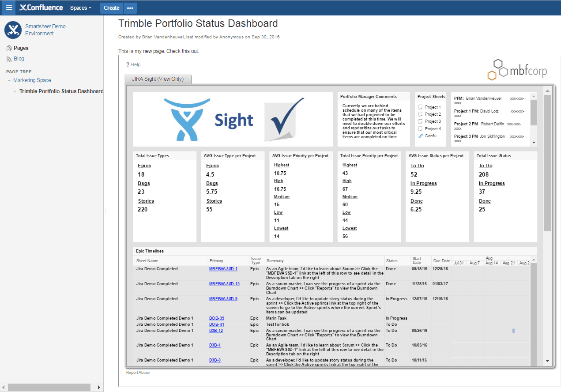This screenshot has height=392, width=561.
Task: Collapse the Marketing Space tree node
Action: tap(9, 80)
